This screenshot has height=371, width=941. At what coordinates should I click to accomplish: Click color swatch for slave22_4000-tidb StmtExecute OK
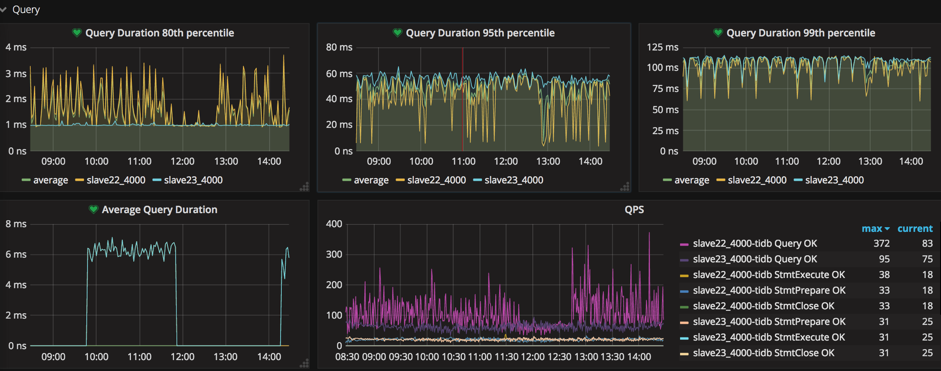pyautogui.click(x=684, y=275)
